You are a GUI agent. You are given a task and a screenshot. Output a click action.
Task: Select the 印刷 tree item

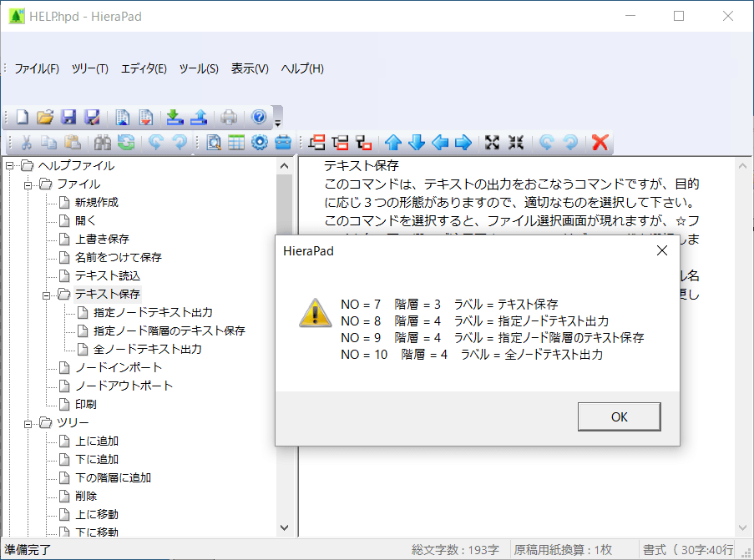point(86,404)
